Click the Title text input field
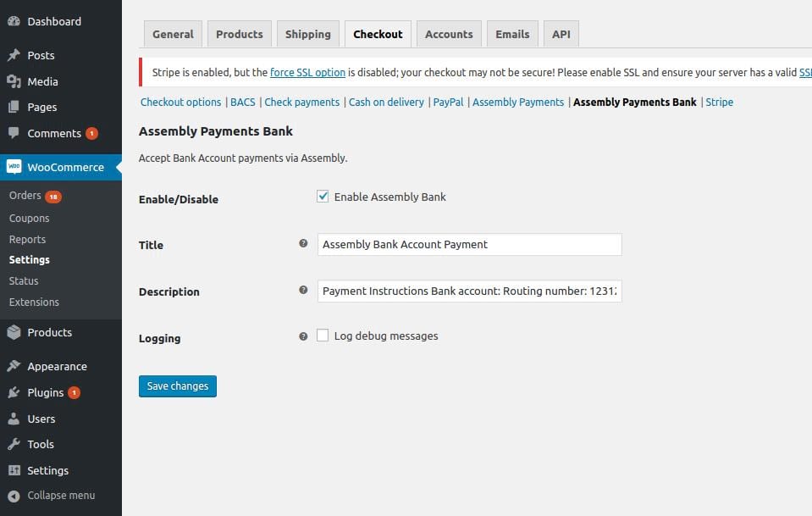Viewport: 812px width, 516px height. [469, 244]
